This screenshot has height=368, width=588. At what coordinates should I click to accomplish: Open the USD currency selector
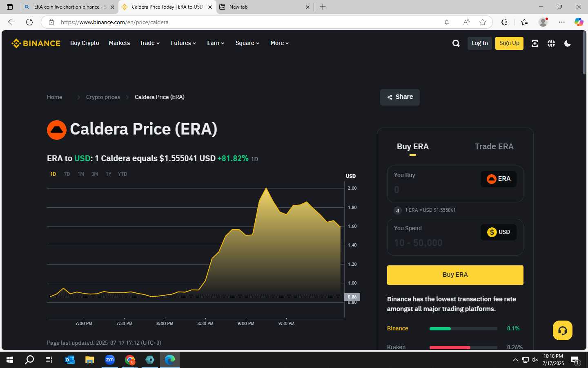[x=499, y=232]
